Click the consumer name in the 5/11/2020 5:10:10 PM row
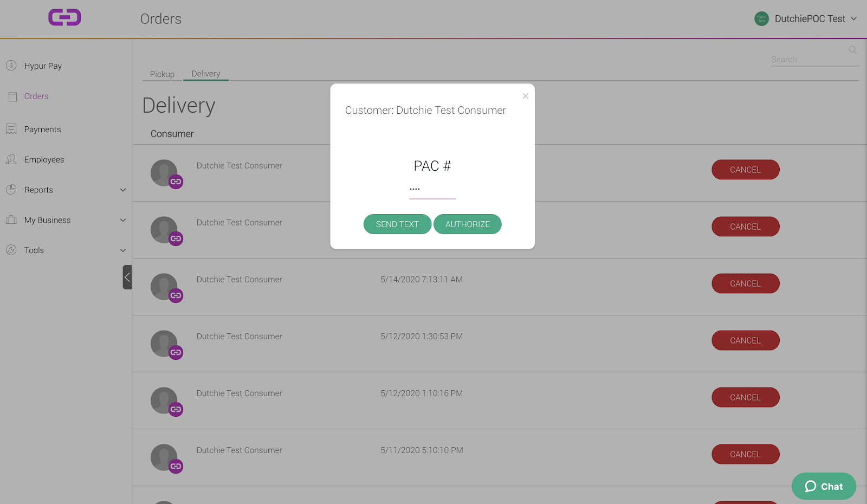Image resolution: width=867 pixels, height=504 pixels. coord(239,450)
